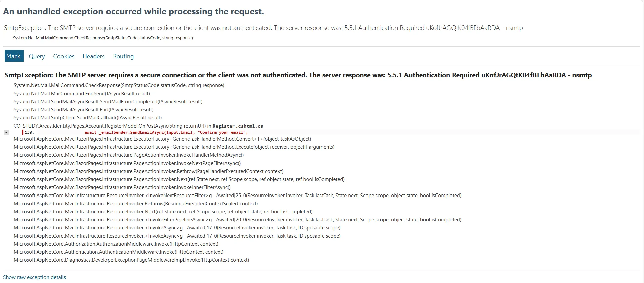Select the Stack tab

(13, 56)
